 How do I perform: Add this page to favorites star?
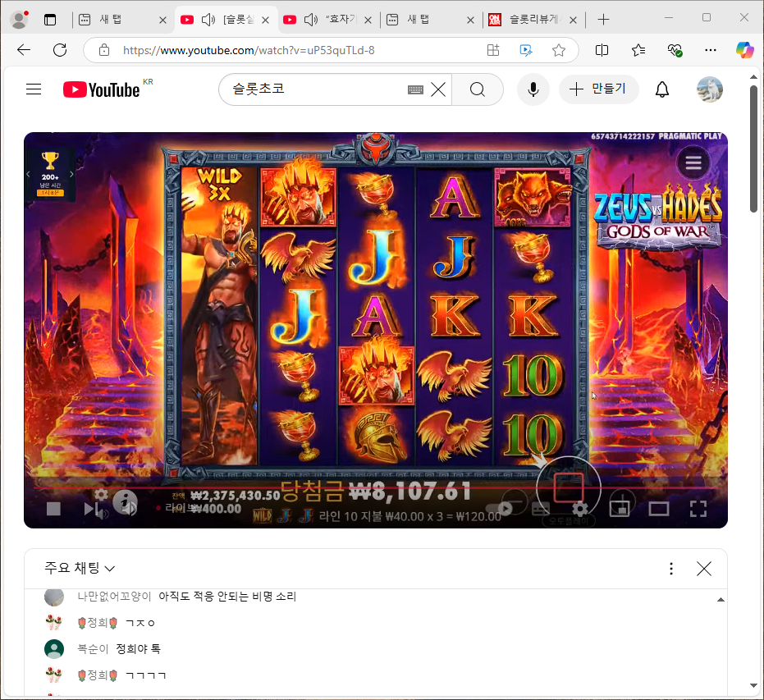(x=559, y=50)
